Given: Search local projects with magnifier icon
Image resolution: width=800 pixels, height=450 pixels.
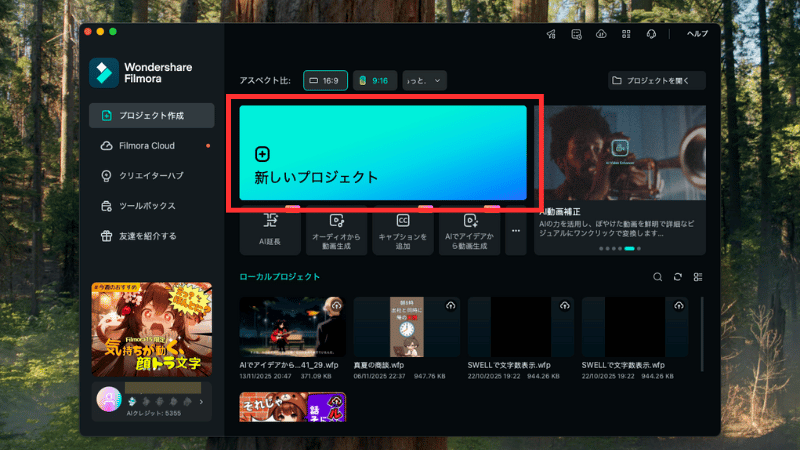Looking at the screenshot, I should pyautogui.click(x=658, y=277).
